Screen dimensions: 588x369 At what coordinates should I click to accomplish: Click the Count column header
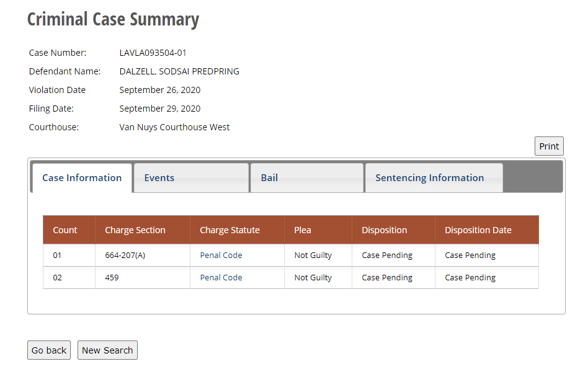tap(65, 230)
